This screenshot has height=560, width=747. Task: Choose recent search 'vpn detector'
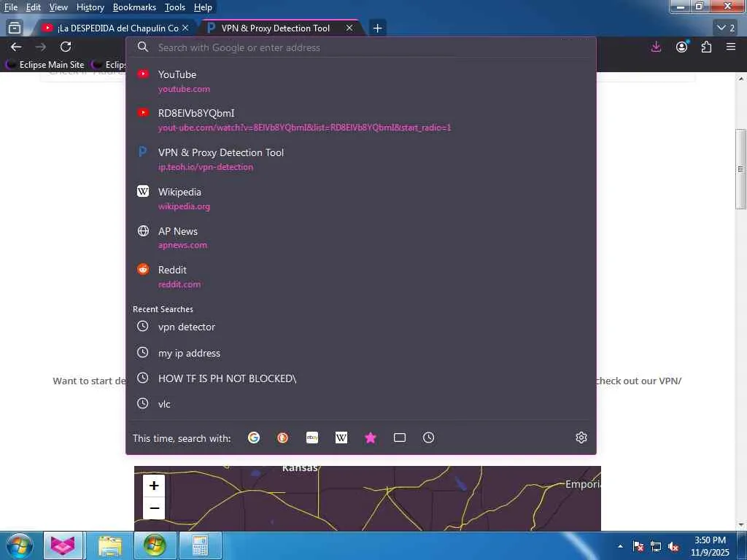(360, 327)
